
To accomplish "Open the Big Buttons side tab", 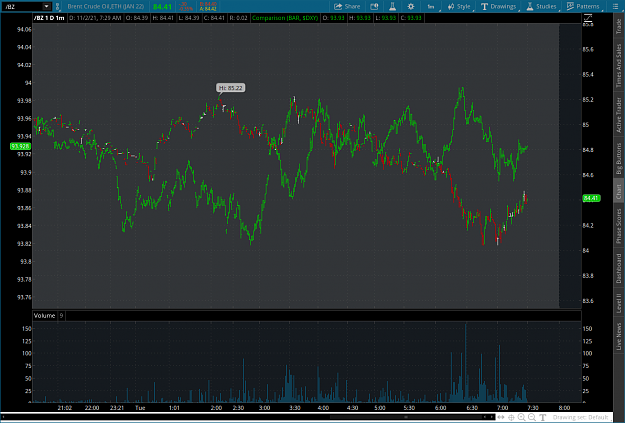I will 619,158.
